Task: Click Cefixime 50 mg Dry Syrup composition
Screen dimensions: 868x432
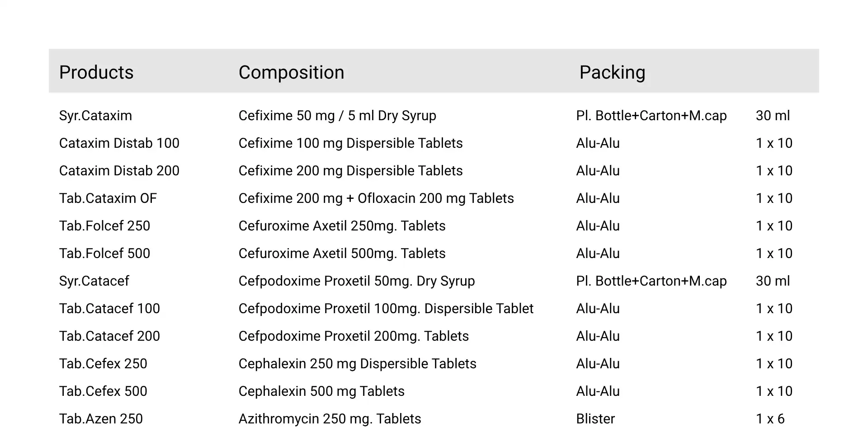Action: (x=337, y=116)
